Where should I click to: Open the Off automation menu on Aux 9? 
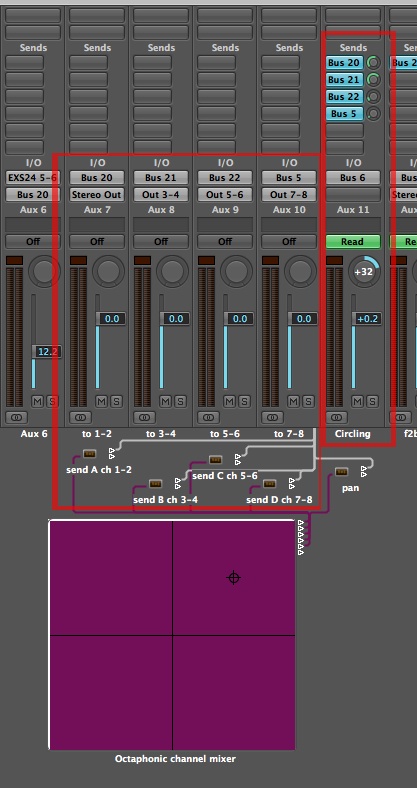tap(225, 242)
